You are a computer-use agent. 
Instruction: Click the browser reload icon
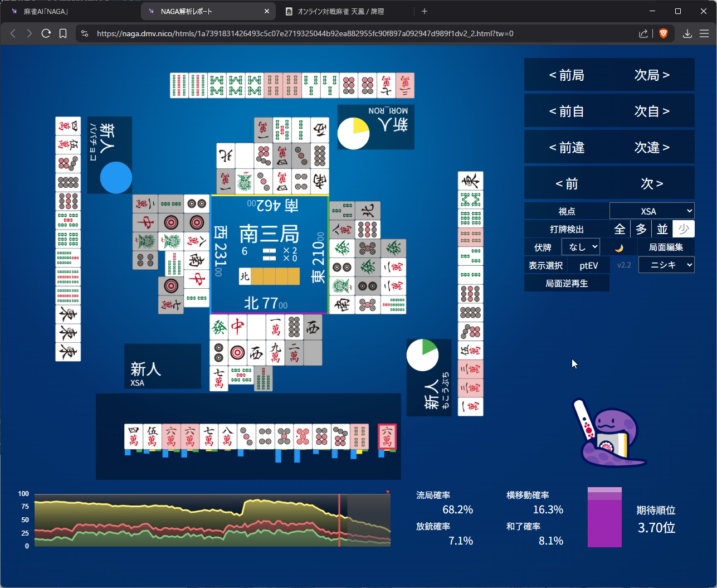click(x=46, y=33)
